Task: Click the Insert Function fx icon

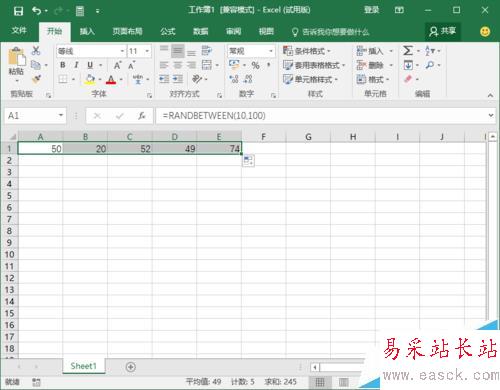Action: point(141,116)
